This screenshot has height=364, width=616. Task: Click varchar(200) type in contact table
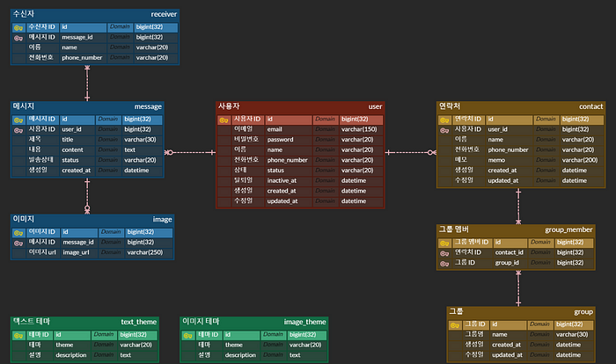pos(580,160)
